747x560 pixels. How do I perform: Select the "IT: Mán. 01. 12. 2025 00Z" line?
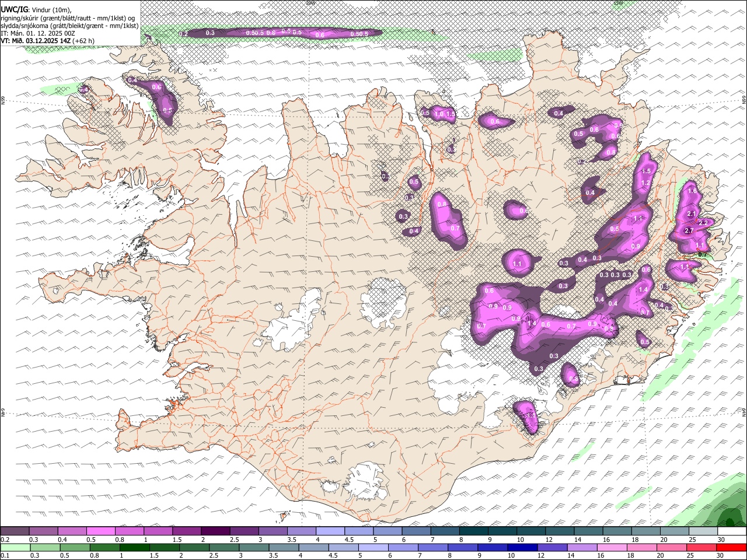[38, 33]
